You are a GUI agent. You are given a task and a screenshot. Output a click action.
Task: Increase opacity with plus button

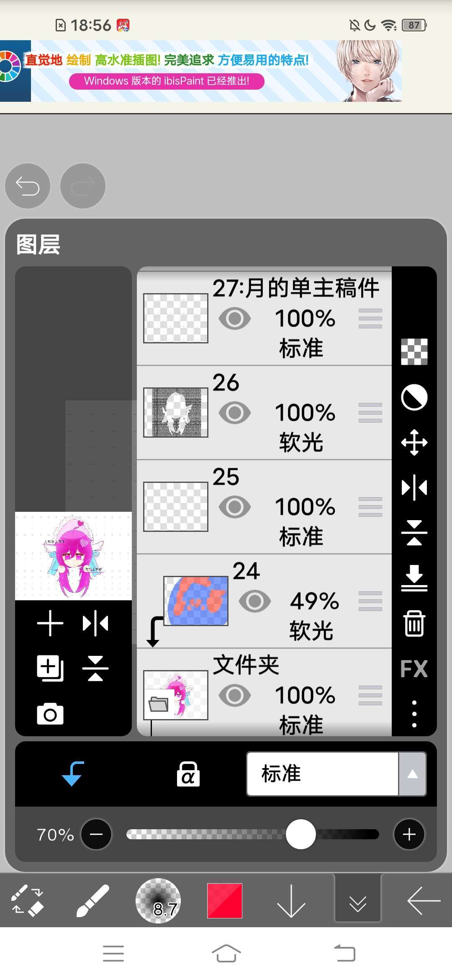pos(409,835)
